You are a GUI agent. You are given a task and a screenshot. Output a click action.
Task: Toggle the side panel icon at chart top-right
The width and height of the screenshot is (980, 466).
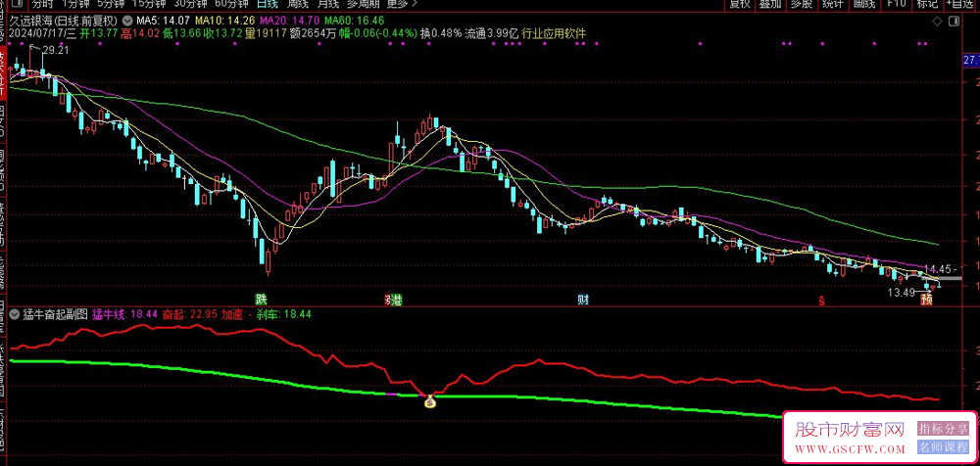954,22
